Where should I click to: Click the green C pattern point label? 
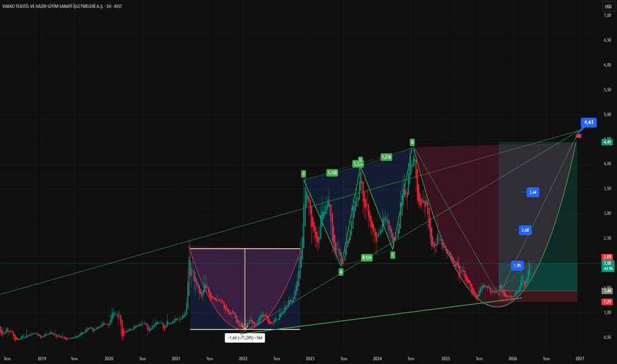point(393,255)
